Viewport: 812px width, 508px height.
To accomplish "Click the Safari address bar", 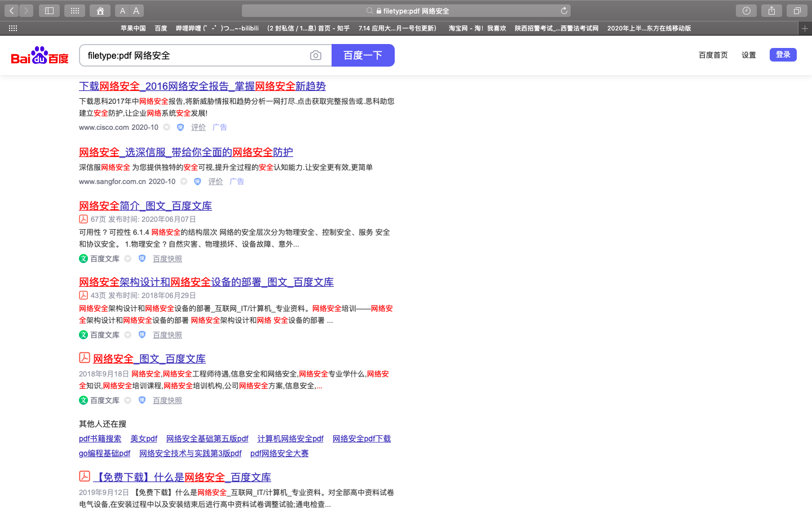I will coord(406,11).
